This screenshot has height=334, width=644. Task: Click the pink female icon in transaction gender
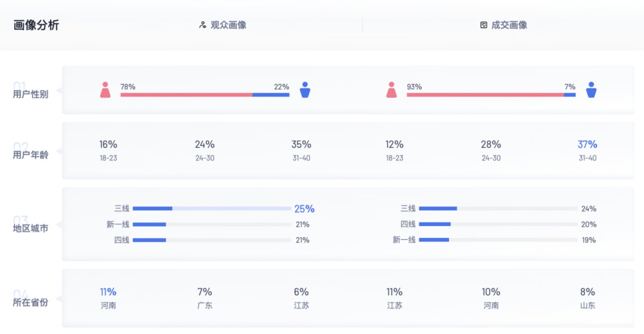(392, 90)
